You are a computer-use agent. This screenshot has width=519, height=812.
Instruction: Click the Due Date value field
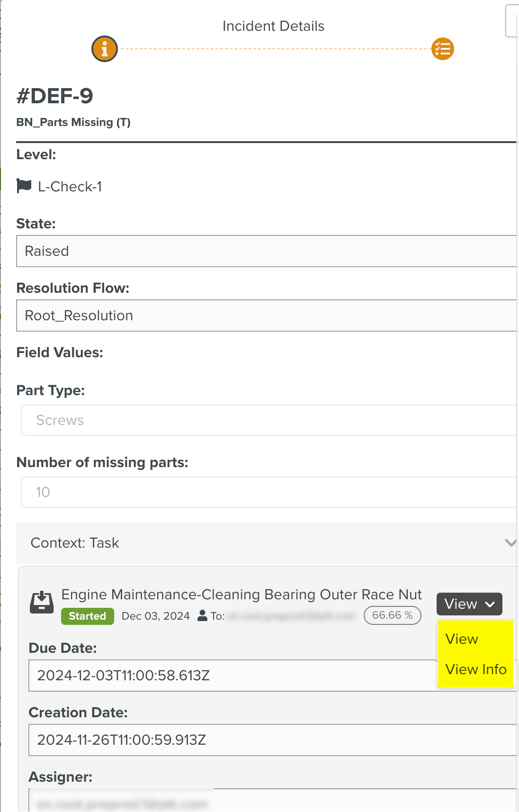(x=232, y=676)
